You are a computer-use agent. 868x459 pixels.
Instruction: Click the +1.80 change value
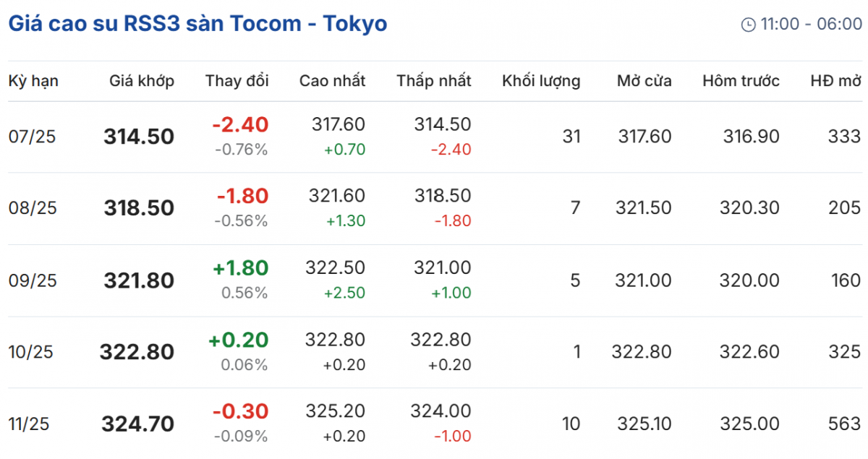(240, 268)
